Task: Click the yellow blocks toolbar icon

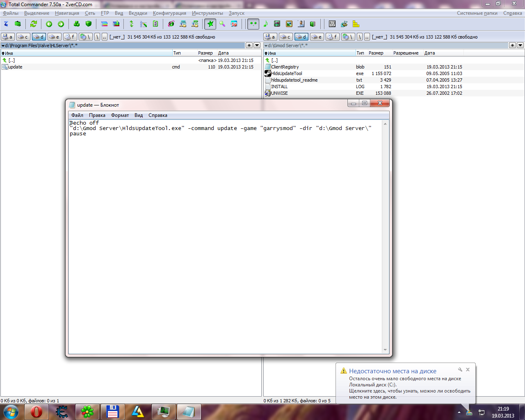Action: pyautogui.click(x=356, y=24)
